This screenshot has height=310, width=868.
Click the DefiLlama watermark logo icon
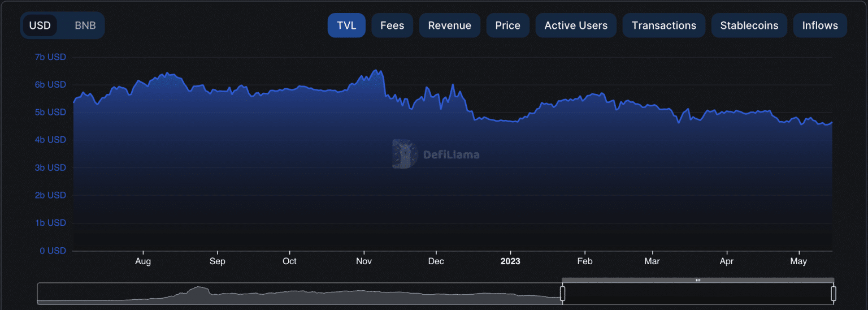(x=405, y=154)
